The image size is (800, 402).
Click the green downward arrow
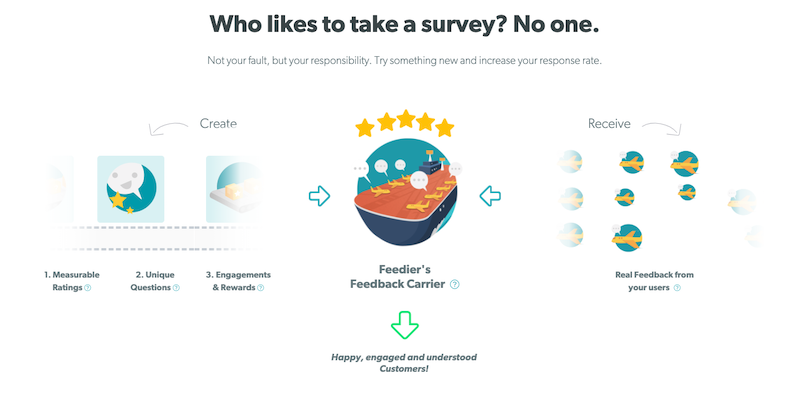(405, 327)
